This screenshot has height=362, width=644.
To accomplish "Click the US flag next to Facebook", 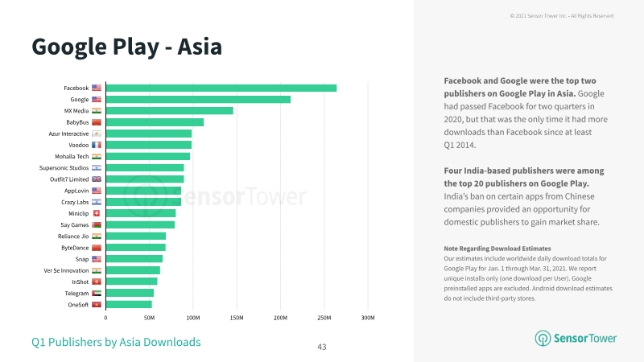I will (x=97, y=88).
